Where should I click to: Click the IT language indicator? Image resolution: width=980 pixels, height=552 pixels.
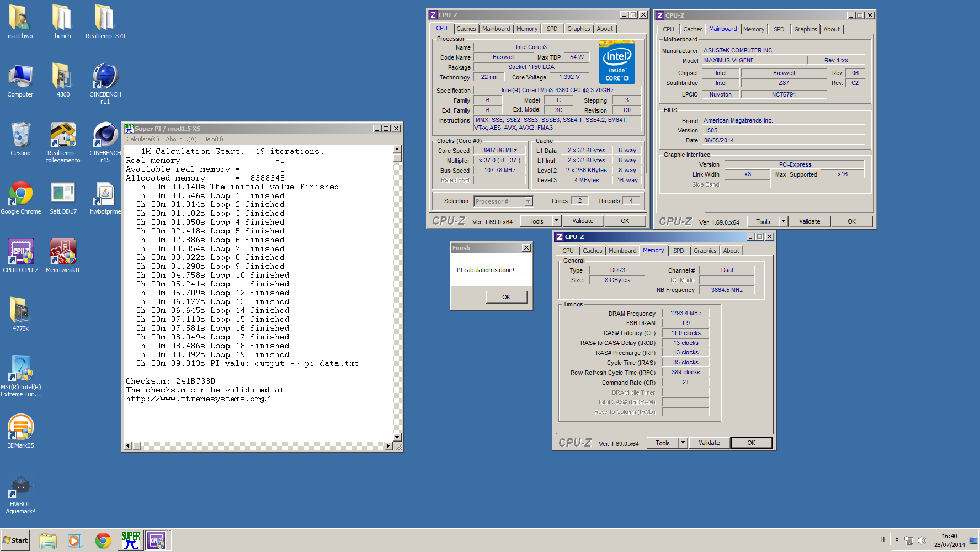[883, 539]
